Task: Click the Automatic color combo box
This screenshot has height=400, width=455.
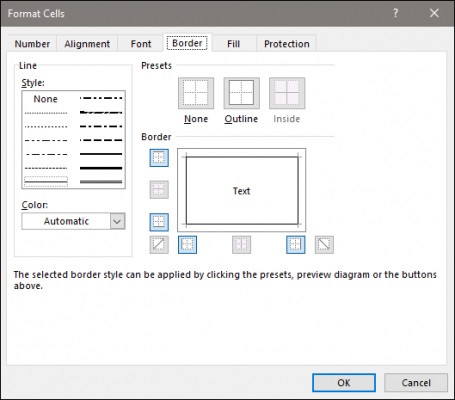Action: 73,221
